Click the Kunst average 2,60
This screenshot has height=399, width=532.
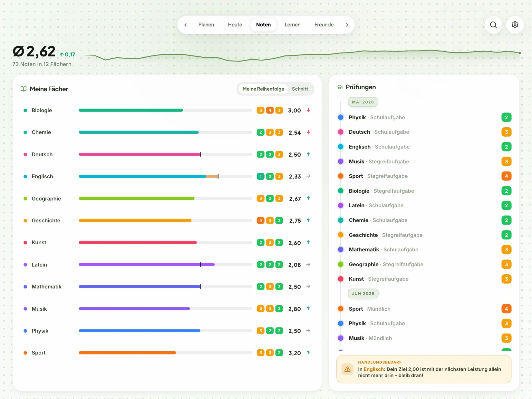coord(295,243)
